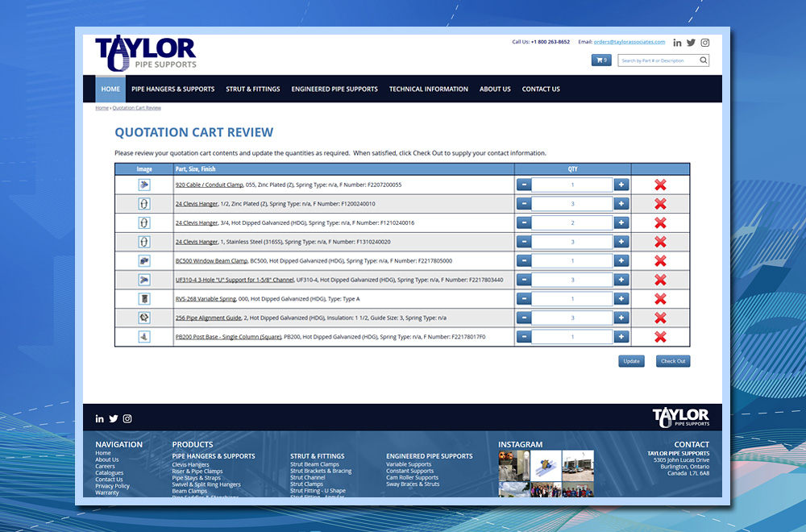Decrease quantity of 256 Pipe Alignment Guide

click(x=524, y=318)
